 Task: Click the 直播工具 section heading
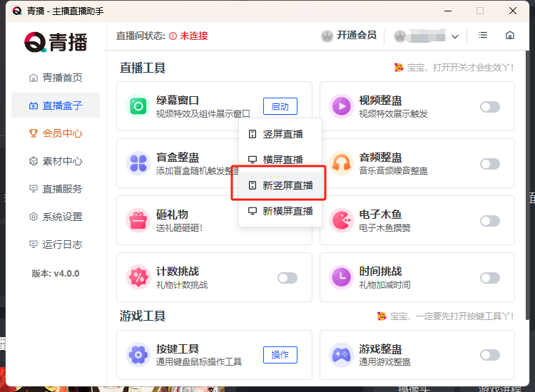(143, 68)
